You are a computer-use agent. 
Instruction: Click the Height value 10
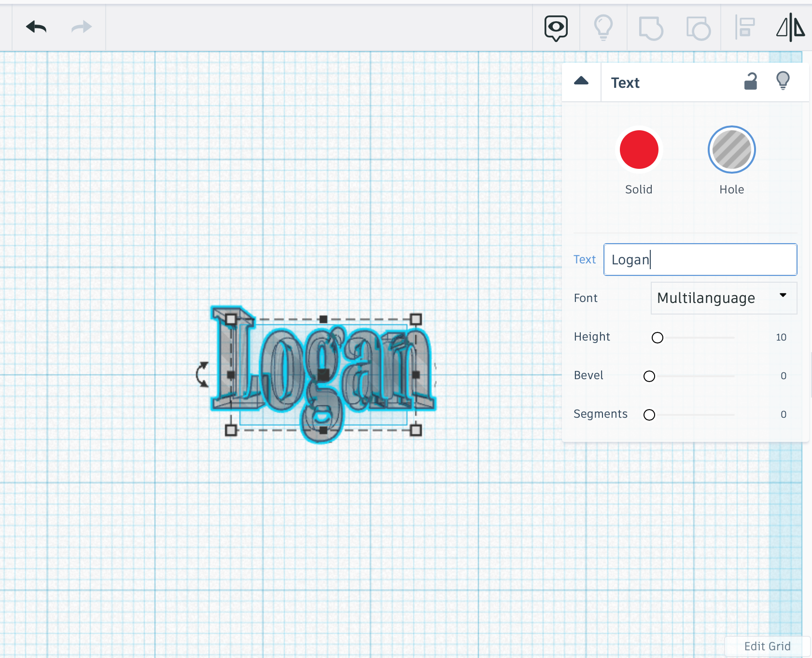pos(781,337)
